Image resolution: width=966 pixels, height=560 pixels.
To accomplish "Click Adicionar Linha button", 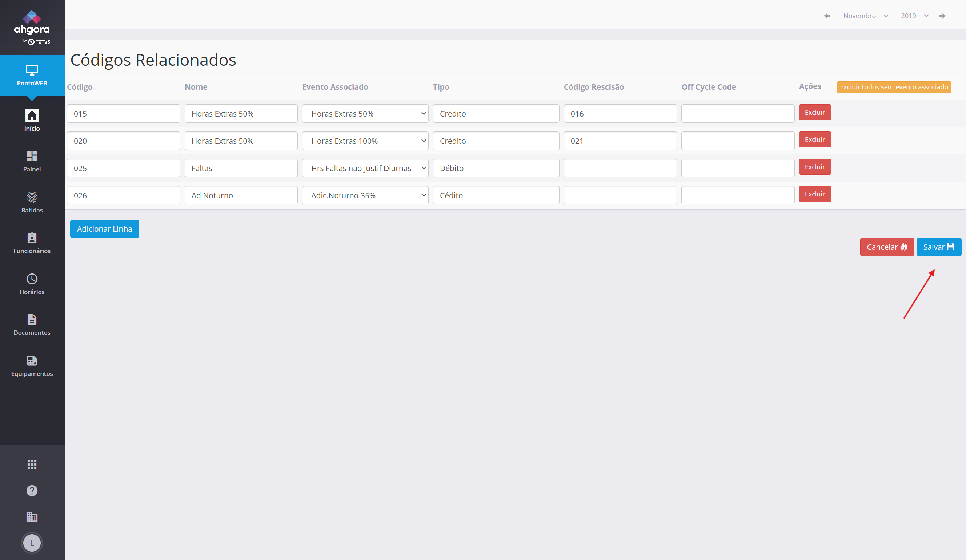I will tap(104, 229).
